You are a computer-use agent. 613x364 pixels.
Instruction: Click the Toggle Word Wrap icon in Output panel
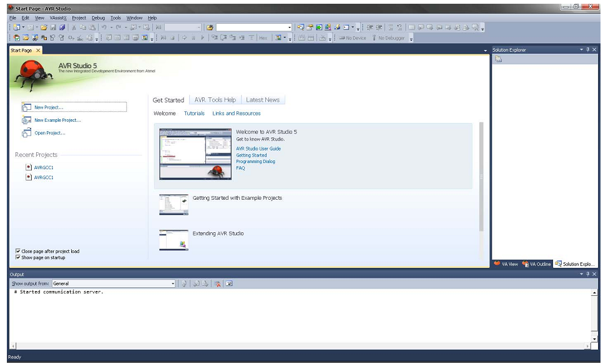(x=229, y=284)
